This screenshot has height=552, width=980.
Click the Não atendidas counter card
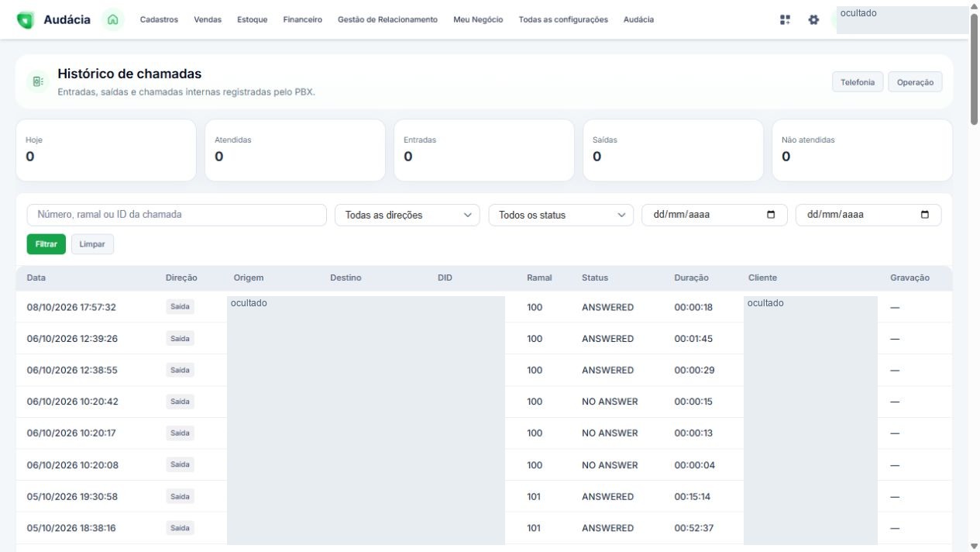(862, 150)
